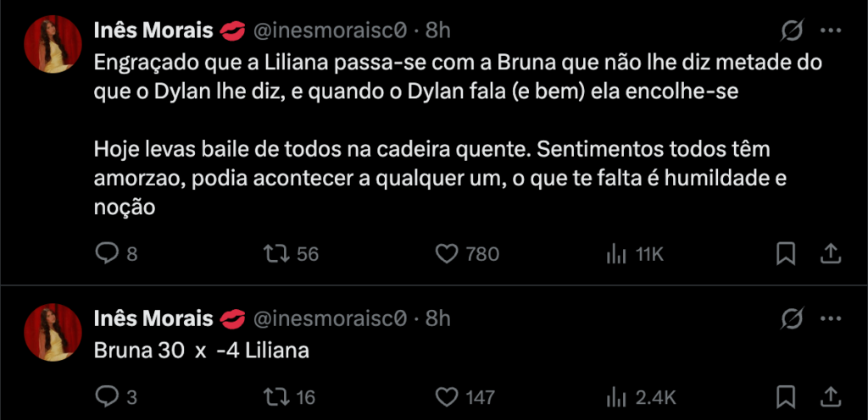The height and width of the screenshot is (420, 868).
Task: Open Inês Morais profile from first tweet name
Action: pyautogui.click(x=153, y=31)
